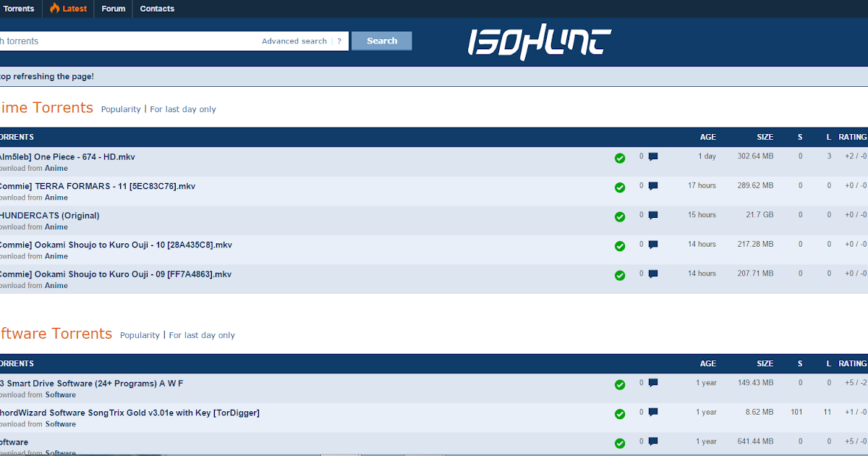Screen dimensions: 868x456
Task: Open comment bubble for THUNDERCATS torrent
Action: (x=653, y=215)
